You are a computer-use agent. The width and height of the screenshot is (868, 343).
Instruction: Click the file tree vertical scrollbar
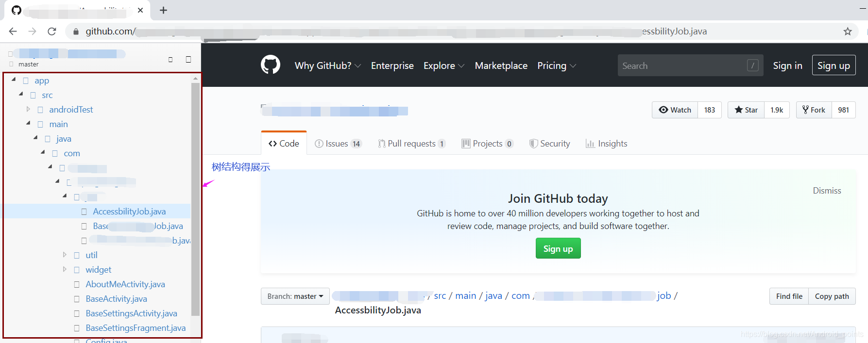(195, 199)
